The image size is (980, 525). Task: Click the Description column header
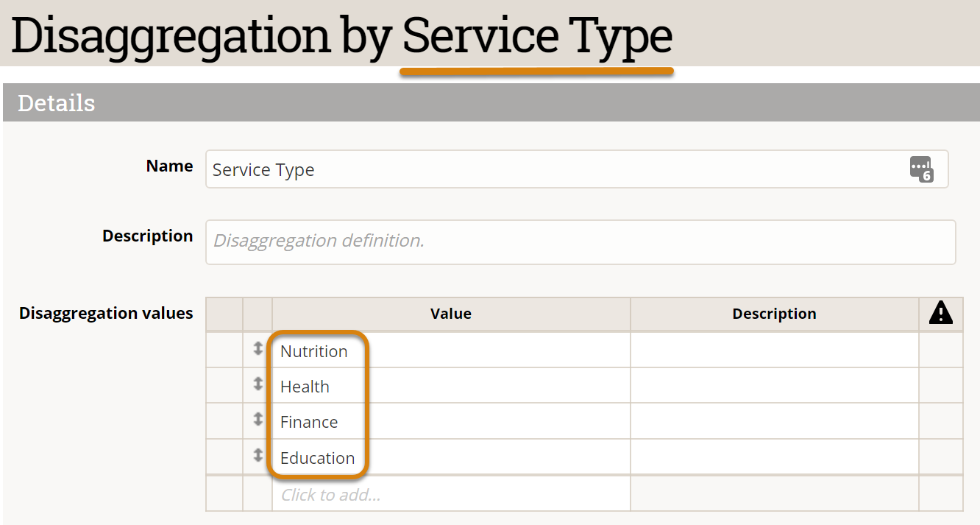[774, 314]
